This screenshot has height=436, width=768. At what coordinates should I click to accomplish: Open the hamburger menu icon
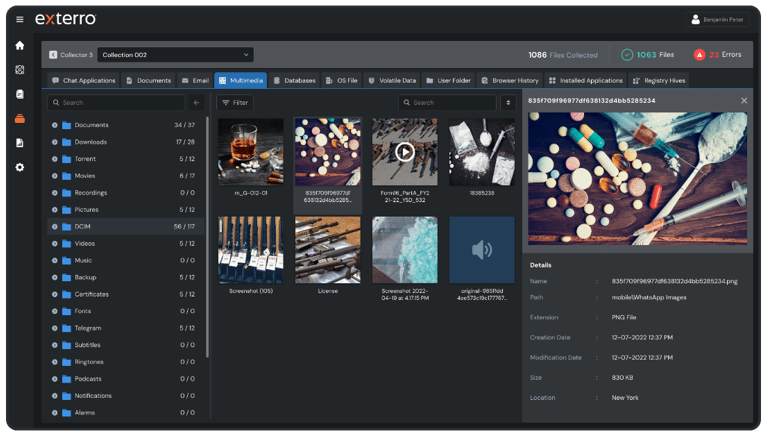[20, 20]
